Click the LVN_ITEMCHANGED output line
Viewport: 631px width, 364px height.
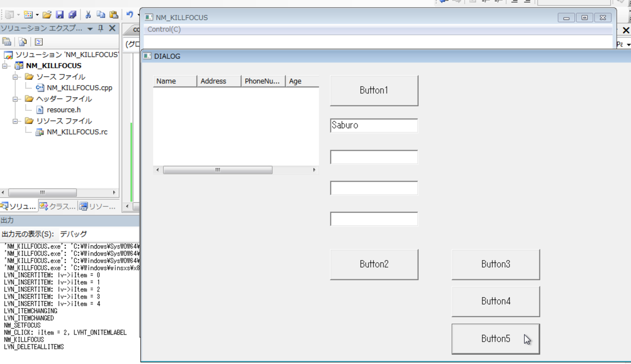28,318
